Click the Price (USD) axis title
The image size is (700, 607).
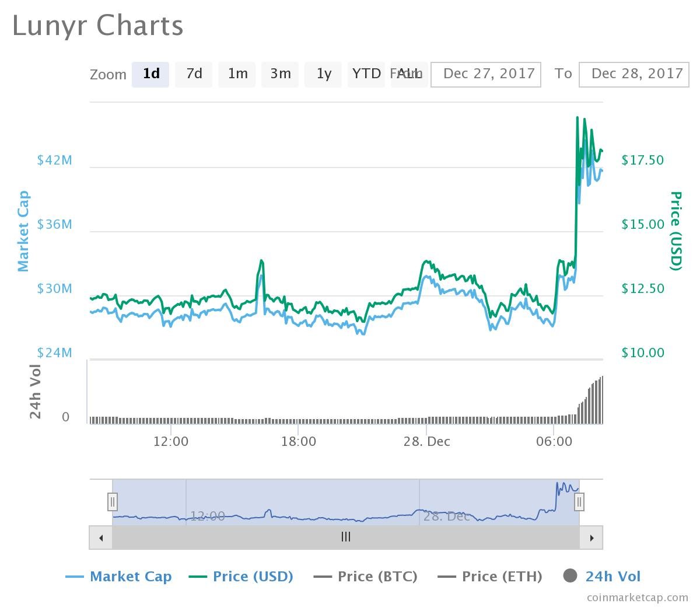[675, 231]
